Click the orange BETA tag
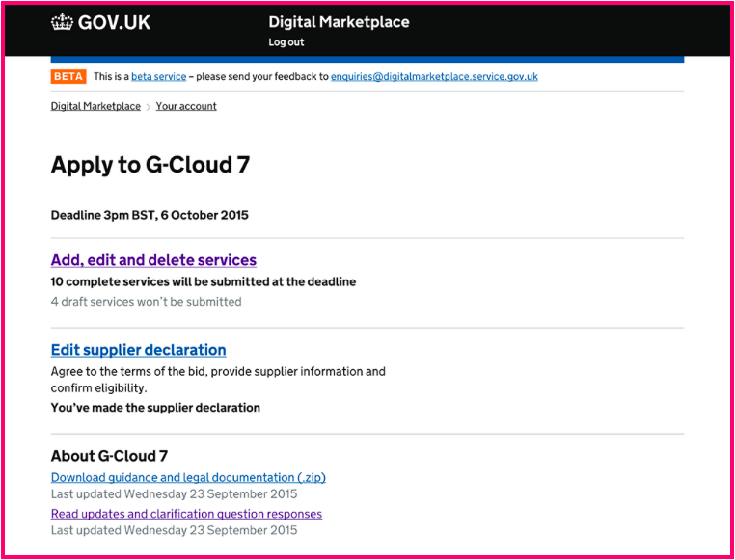The width and height of the screenshot is (735, 560). coord(68,76)
